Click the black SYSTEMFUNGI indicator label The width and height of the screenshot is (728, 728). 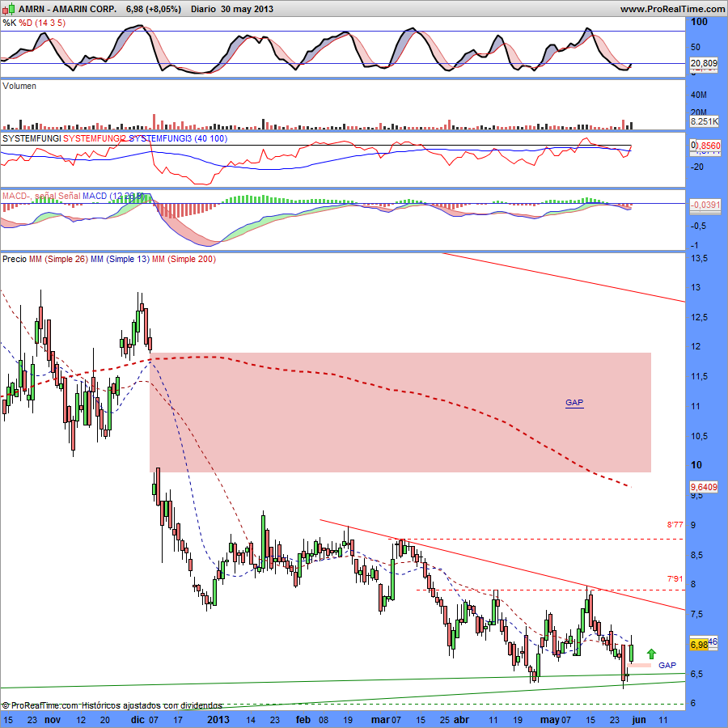click(32, 138)
